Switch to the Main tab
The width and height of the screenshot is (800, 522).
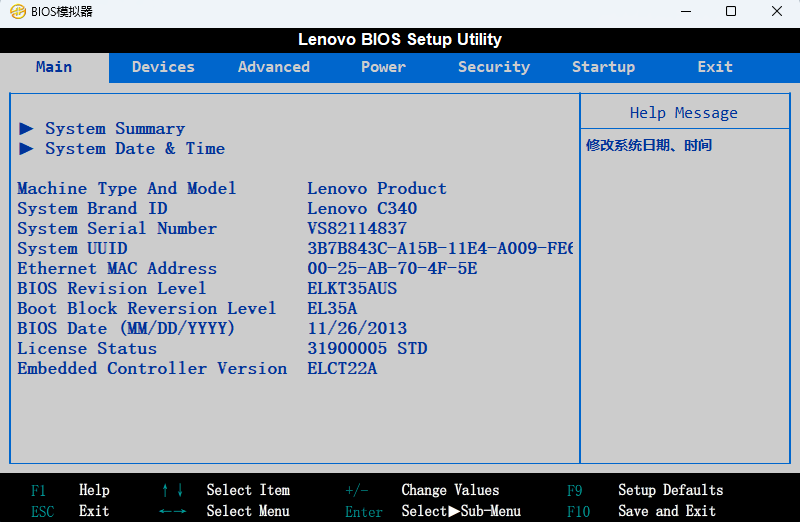[x=54, y=67]
